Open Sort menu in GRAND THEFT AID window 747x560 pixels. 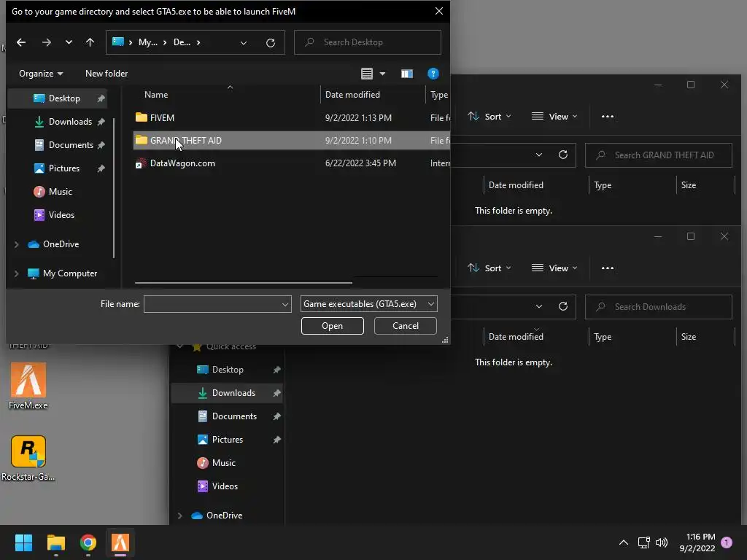[489, 117]
